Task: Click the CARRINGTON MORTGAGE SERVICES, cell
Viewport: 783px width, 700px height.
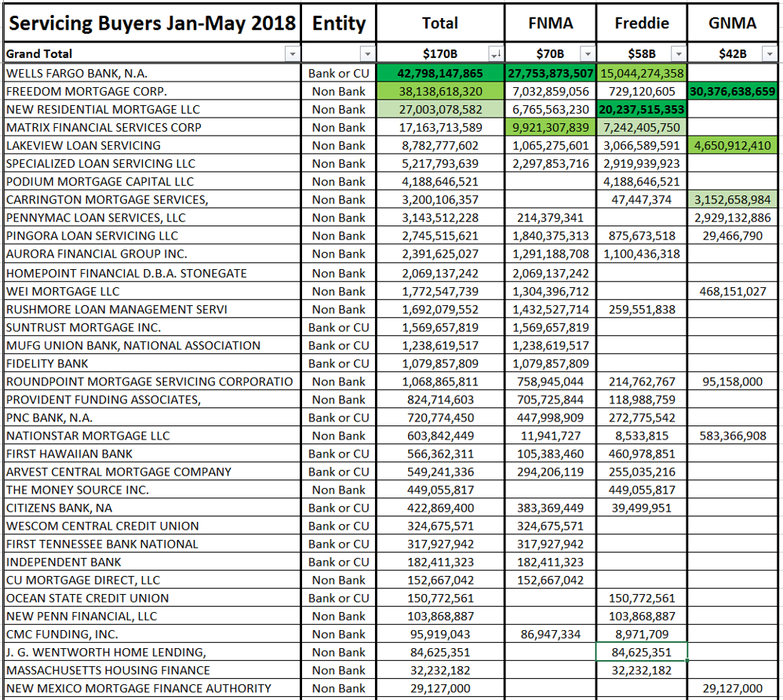Action: [152, 199]
